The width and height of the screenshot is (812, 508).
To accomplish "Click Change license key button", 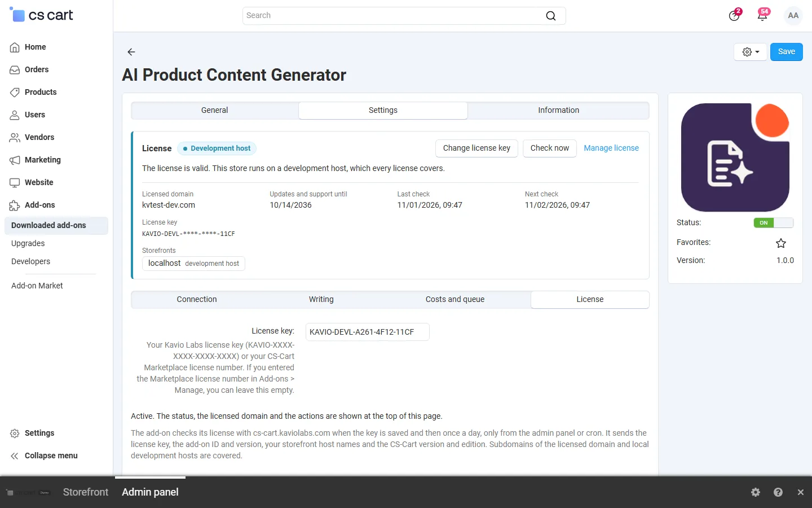I will (476, 148).
